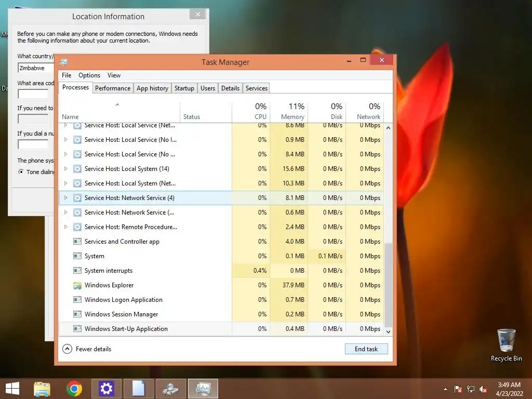Expand Service Host: Local Service (No ... row
The height and width of the screenshot is (399, 532).
tap(66, 154)
